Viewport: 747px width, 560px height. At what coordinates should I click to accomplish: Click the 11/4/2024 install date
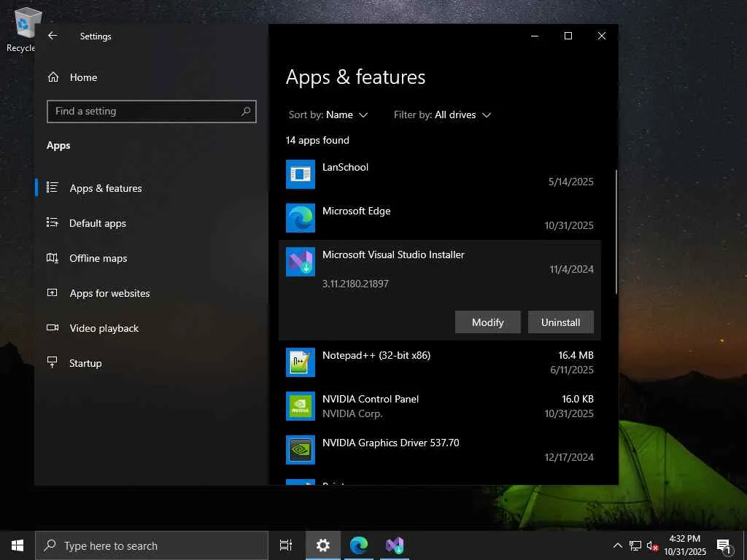(572, 270)
